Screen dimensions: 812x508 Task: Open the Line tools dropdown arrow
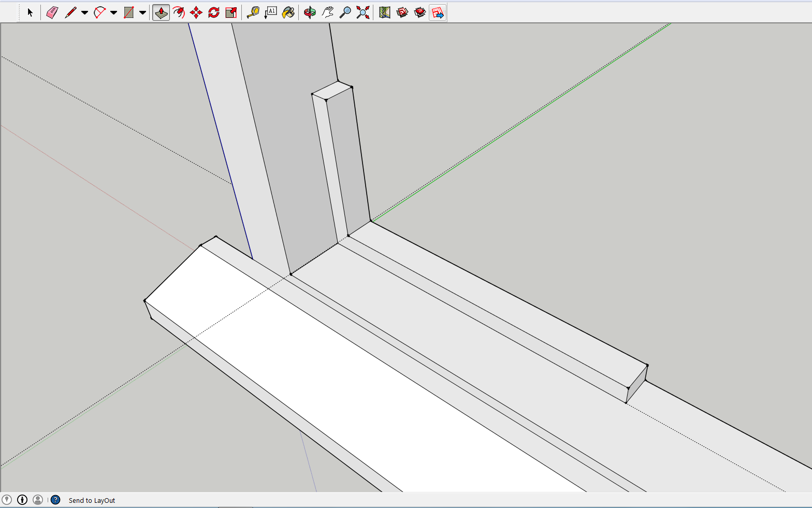point(84,12)
